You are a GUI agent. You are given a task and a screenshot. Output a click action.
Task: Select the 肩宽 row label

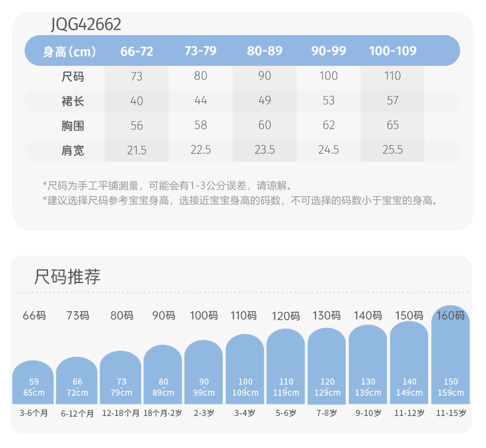73,150
